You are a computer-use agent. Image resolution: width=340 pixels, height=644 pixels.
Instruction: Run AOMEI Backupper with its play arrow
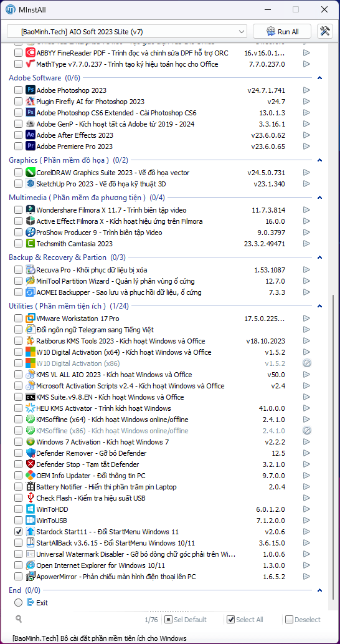pyautogui.click(x=306, y=292)
